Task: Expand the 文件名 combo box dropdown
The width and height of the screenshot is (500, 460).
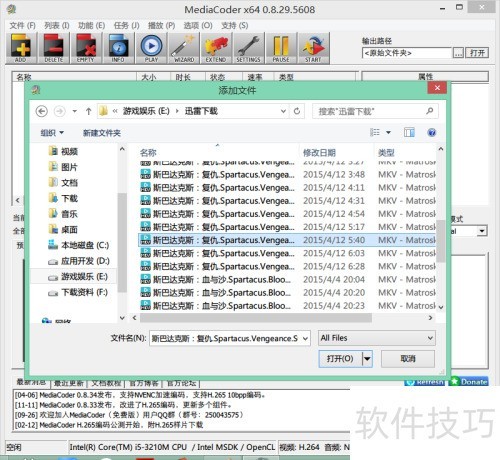Action: click(305, 339)
